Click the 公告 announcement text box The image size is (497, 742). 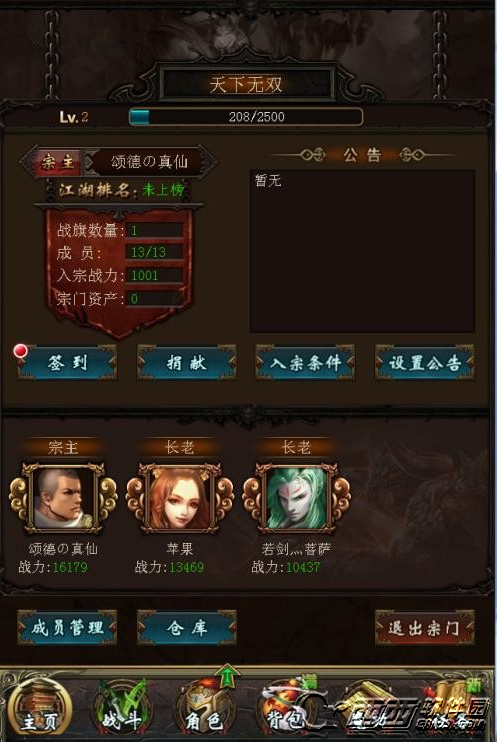pyautogui.click(x=363, y=251)
